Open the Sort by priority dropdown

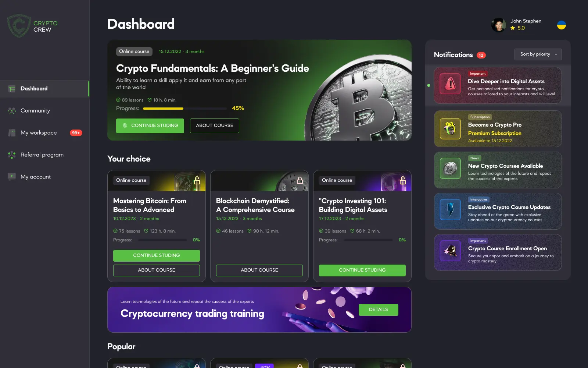pos(538,54)
